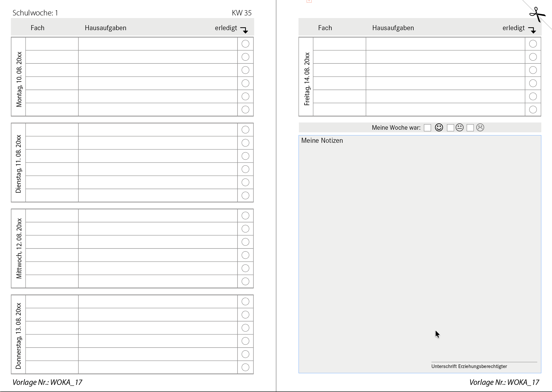The image size is (552, 392).
Task: Click the small orange plus marker at top
Action: 309,1
